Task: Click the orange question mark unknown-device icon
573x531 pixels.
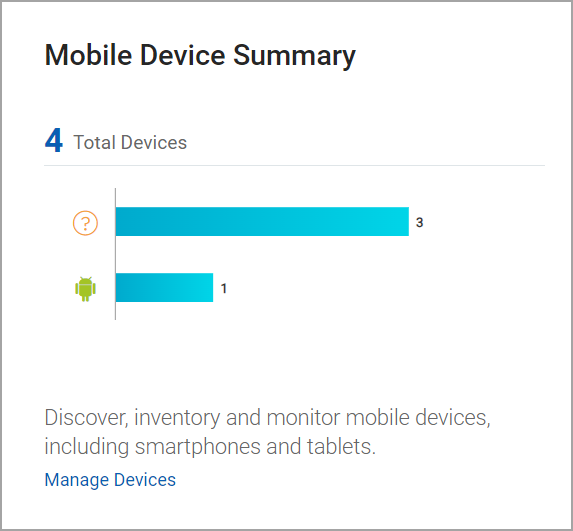Action: (85, 223)
